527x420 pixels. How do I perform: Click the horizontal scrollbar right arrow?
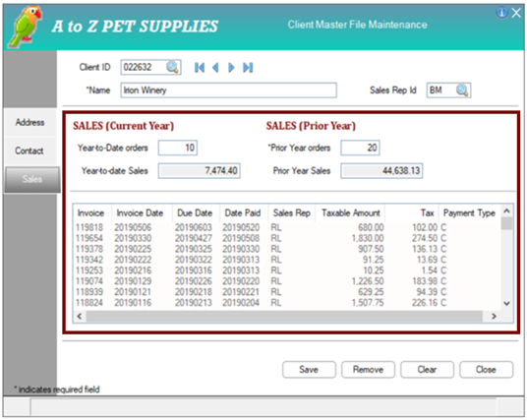pyautogui.click(x=494, y=316)
